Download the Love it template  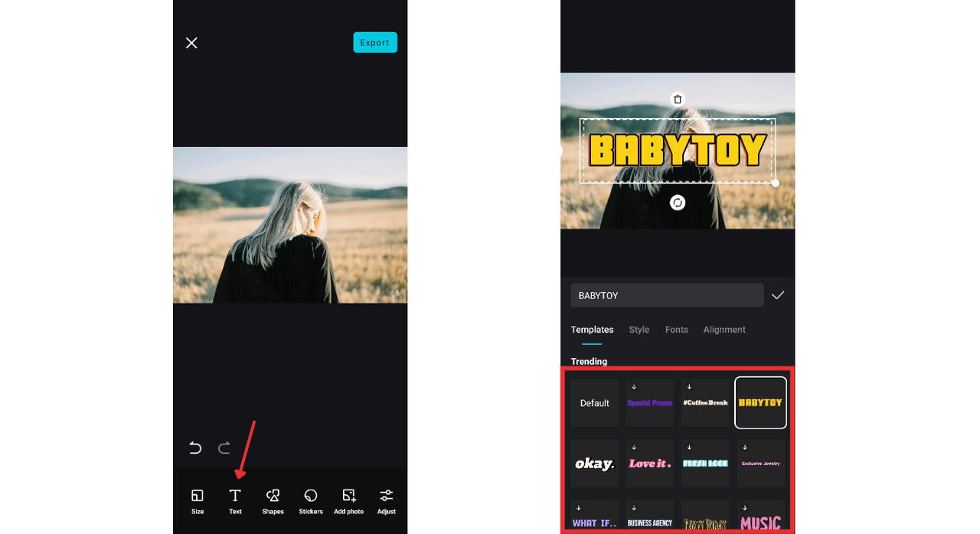[x=633, y=446]
